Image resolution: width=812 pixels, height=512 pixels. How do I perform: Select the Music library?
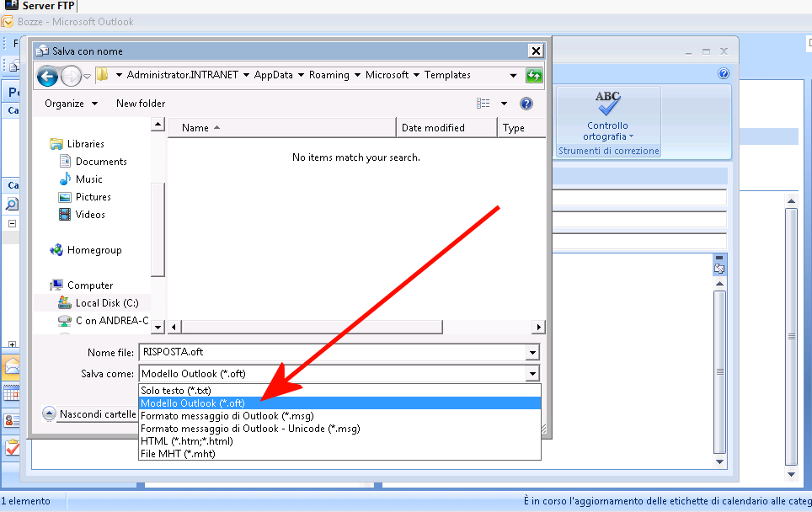click(88, 179)
